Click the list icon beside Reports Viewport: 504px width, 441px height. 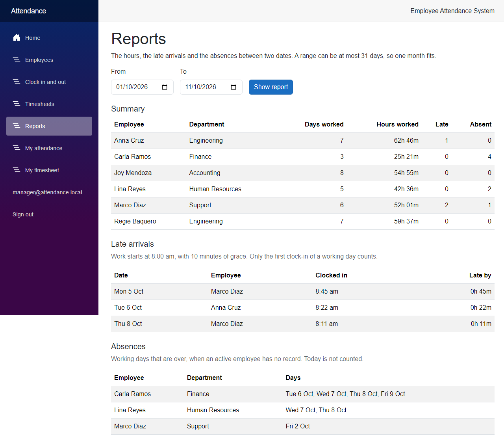[x=17, y=126]
